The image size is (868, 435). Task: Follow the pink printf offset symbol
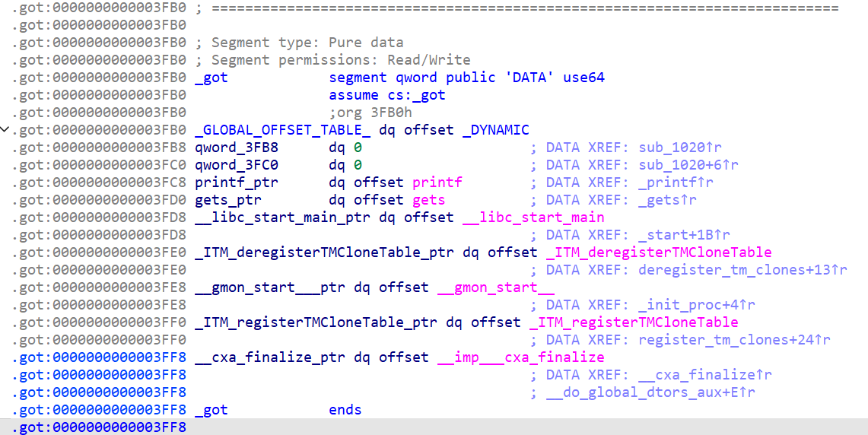(x=437, y=183)
